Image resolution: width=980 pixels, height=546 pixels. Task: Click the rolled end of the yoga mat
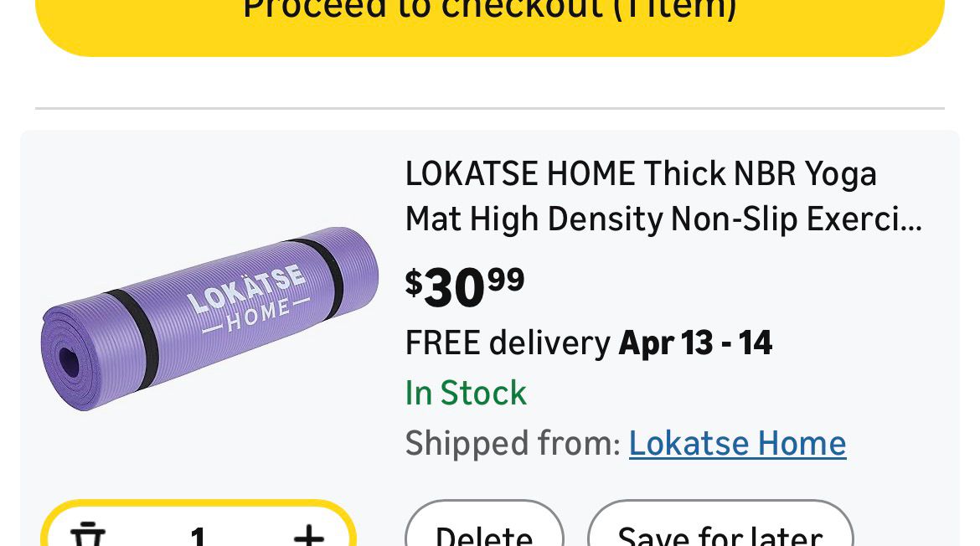point(69,362)
